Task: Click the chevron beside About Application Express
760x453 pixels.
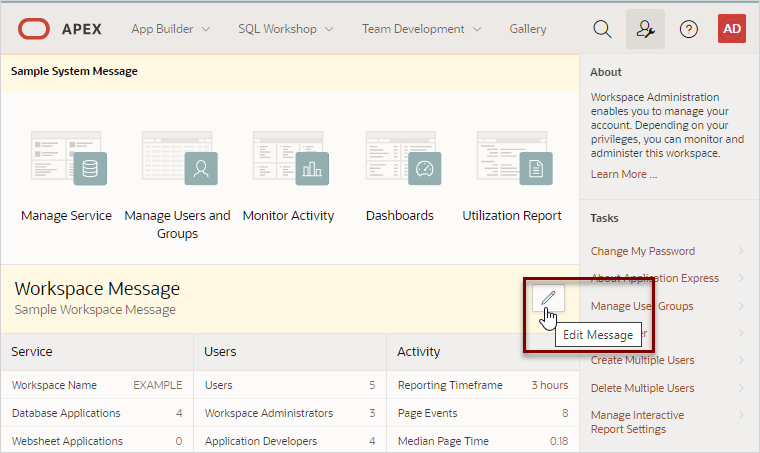Action: 741,278
